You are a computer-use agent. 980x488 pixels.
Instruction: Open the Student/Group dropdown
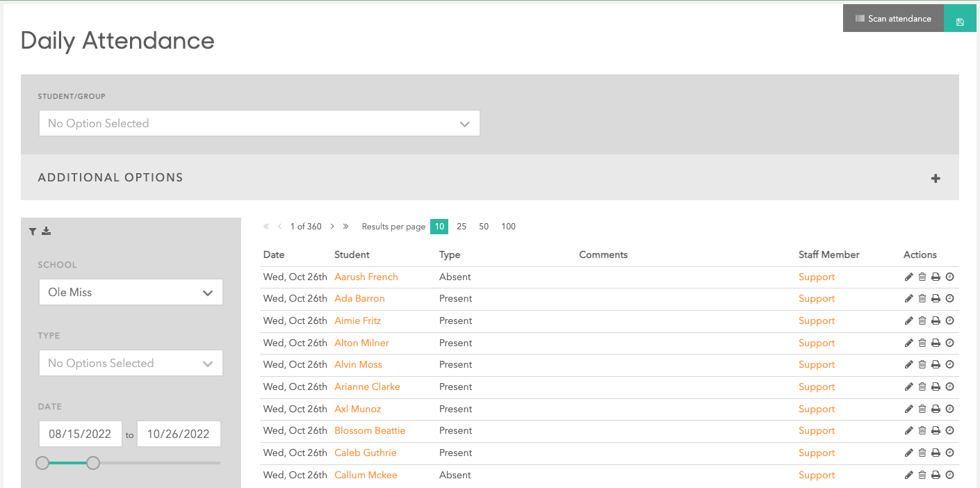click(x=259, y=124)
